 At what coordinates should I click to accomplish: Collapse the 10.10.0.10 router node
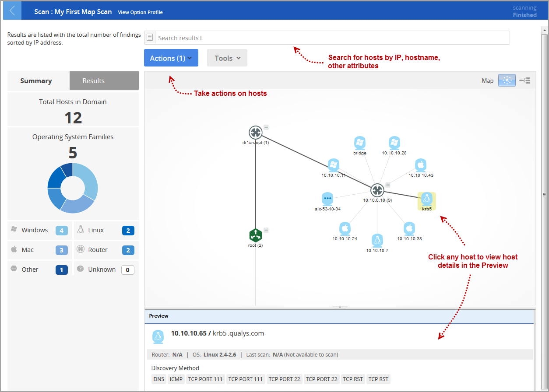387,185
